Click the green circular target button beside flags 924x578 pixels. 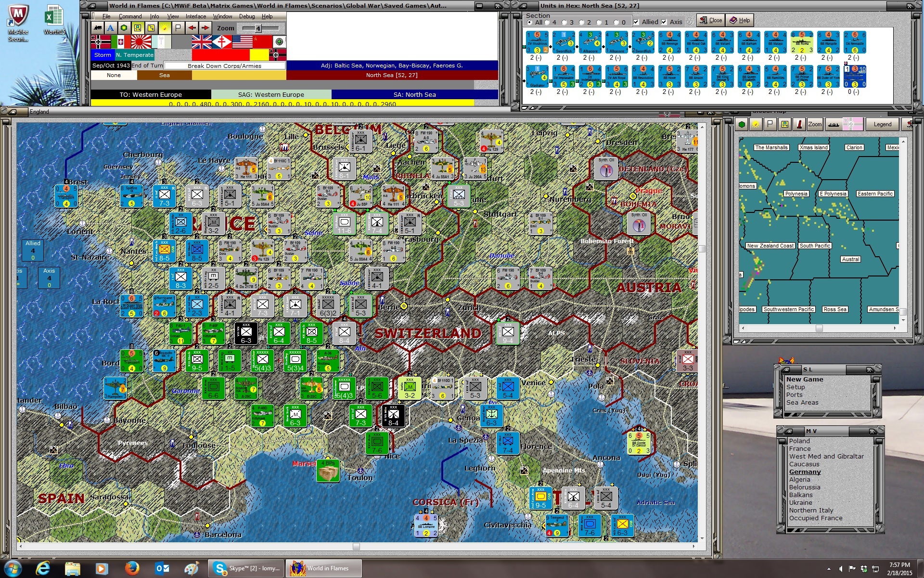[x=279, y=42]
